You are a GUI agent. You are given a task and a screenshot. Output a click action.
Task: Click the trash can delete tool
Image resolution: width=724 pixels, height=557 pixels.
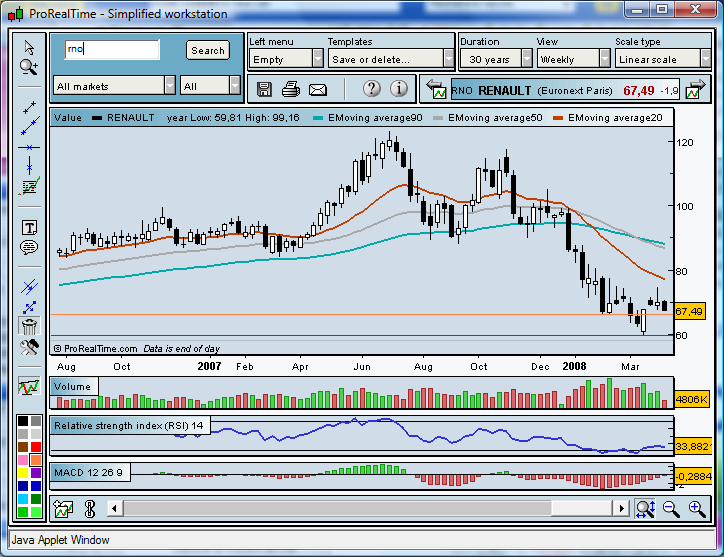pyautogui.click(x=29, y=326)
